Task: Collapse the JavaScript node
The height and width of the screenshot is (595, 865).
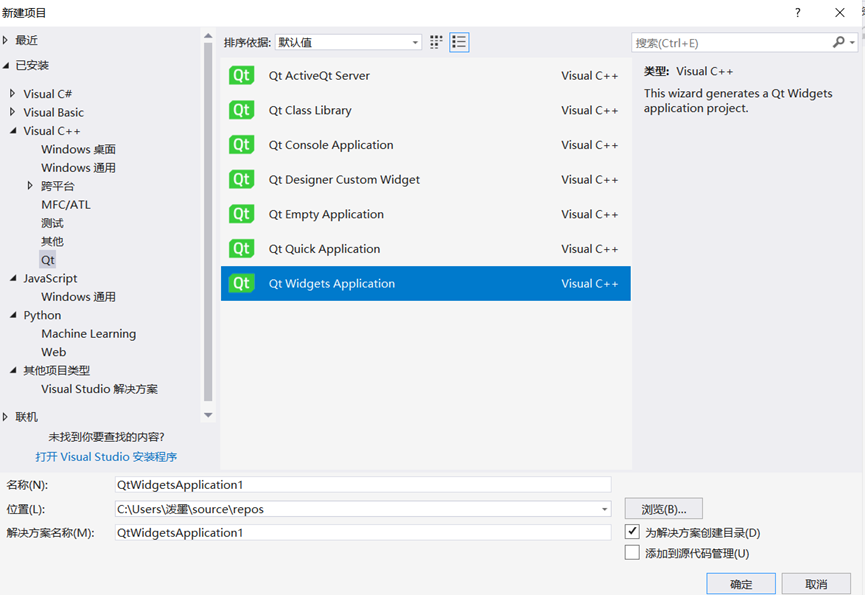Action: click(x=13, y=278)
